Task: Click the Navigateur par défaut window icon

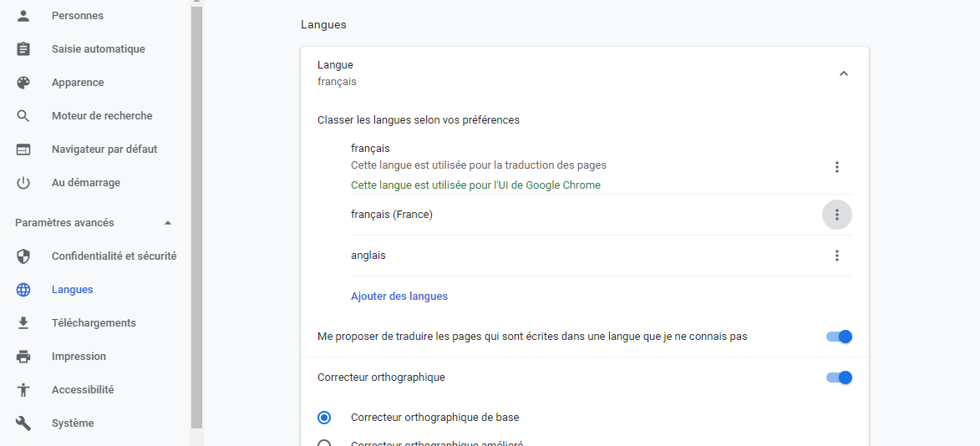Action: [23, 150]
